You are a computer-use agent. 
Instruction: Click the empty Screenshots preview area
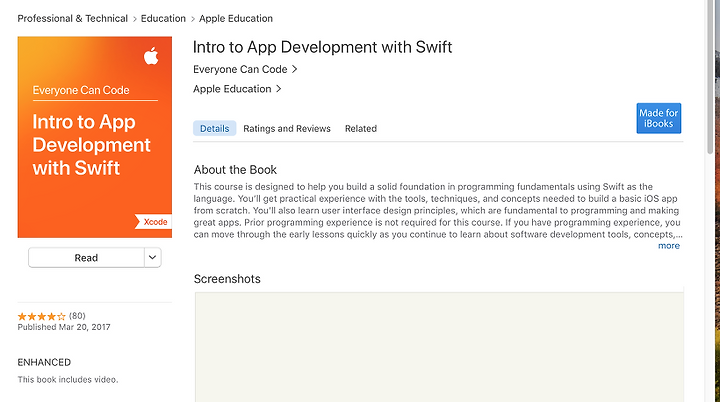tap(439, 347)
